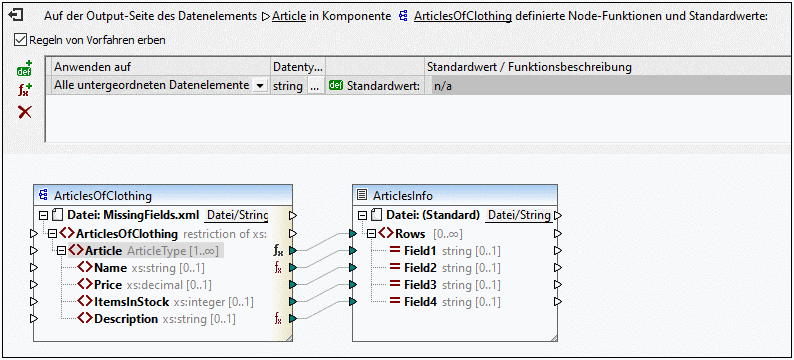
Task: Collapse the Rows node in ArticlesInfo
Action: (371, 233)
